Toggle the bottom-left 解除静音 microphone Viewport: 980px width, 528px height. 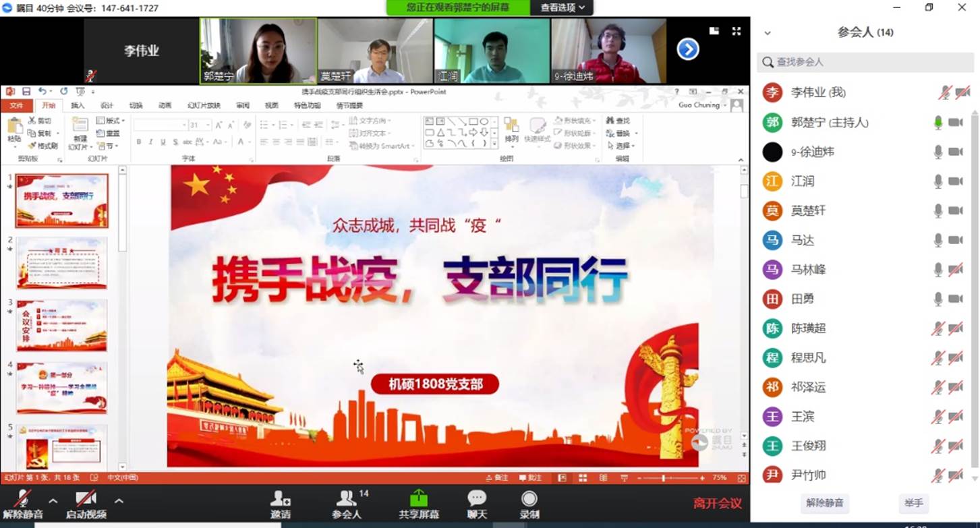coord(23,500)
